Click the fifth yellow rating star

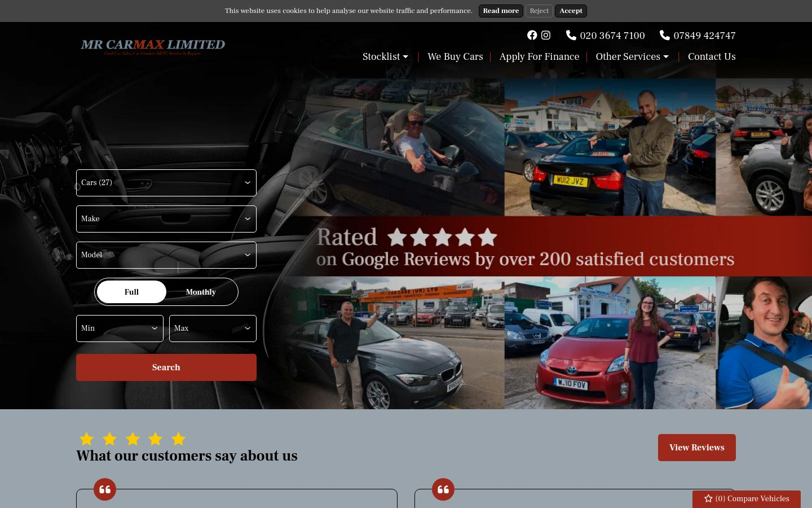178,439
